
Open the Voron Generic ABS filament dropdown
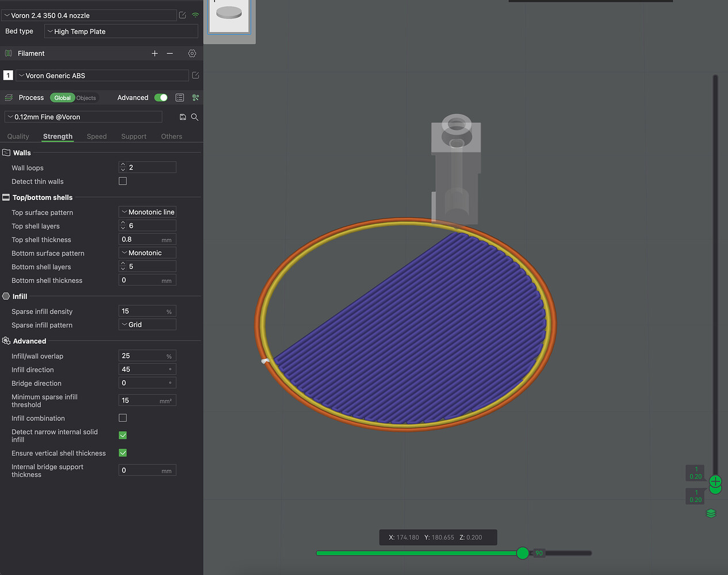coord(102,75)
